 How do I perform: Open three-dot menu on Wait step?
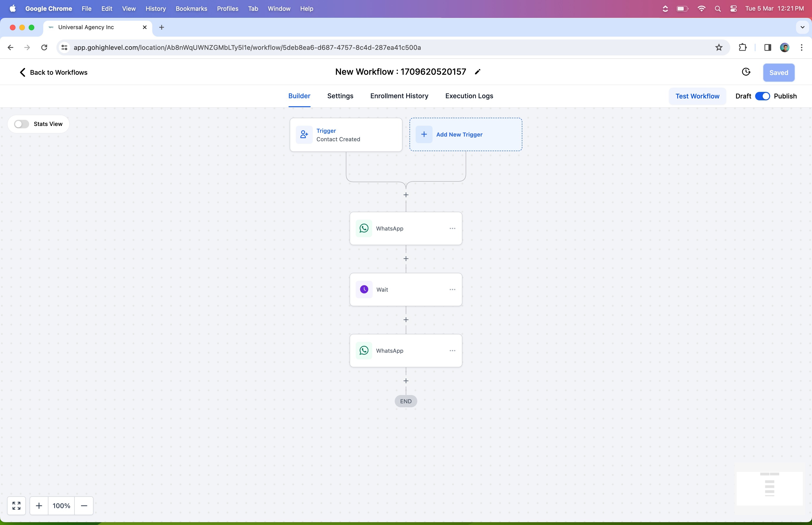coord(452,290)
